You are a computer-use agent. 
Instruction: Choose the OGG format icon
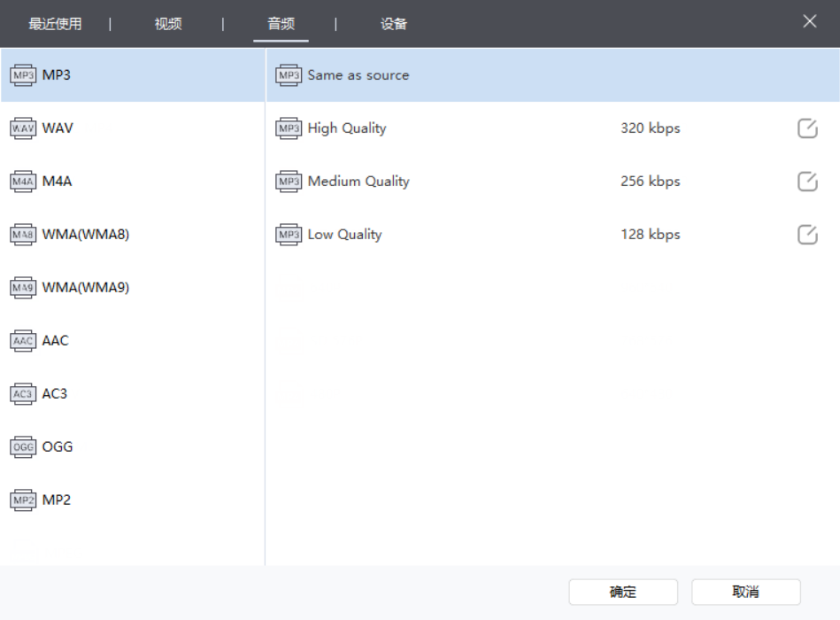23,447
